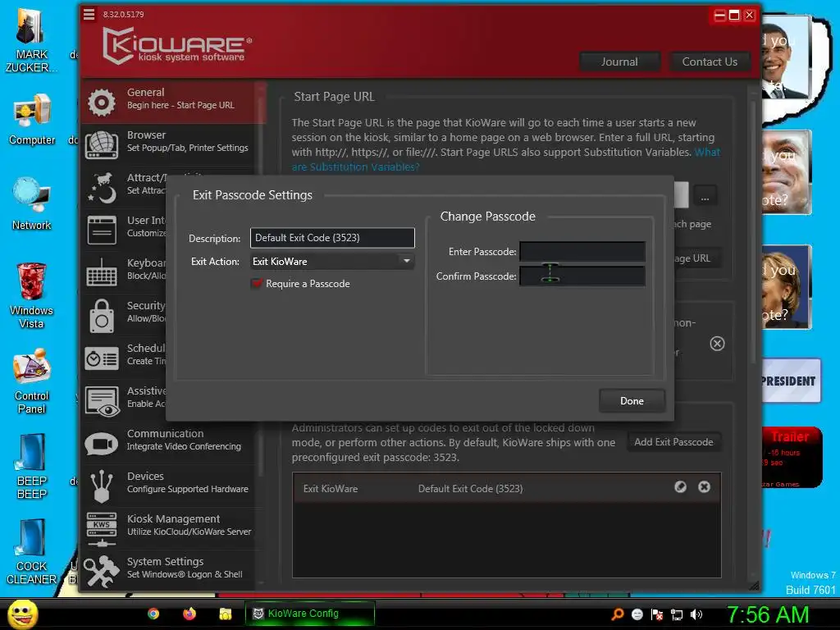Click the ellipsis browse button
840x630 pixels.
[705, 195]
